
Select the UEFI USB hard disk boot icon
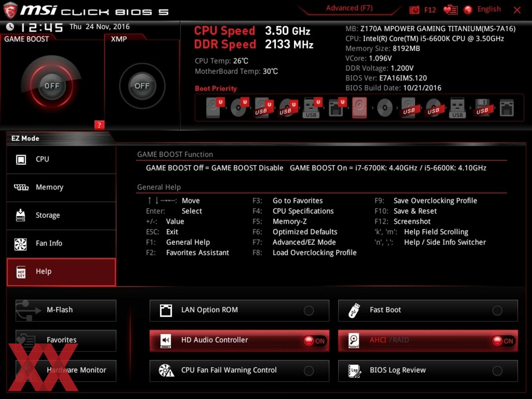[263, 108]
